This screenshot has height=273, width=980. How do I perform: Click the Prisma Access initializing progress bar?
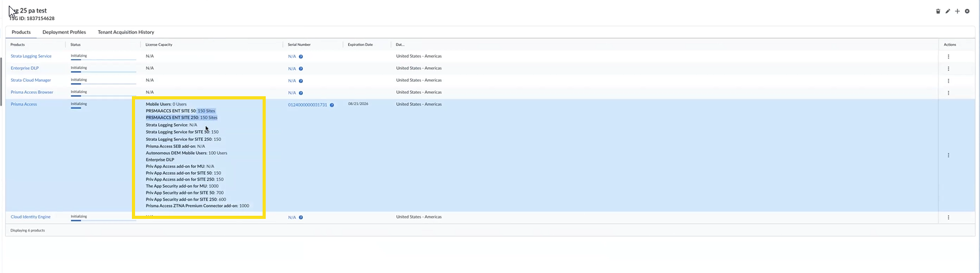coord(75,108)
